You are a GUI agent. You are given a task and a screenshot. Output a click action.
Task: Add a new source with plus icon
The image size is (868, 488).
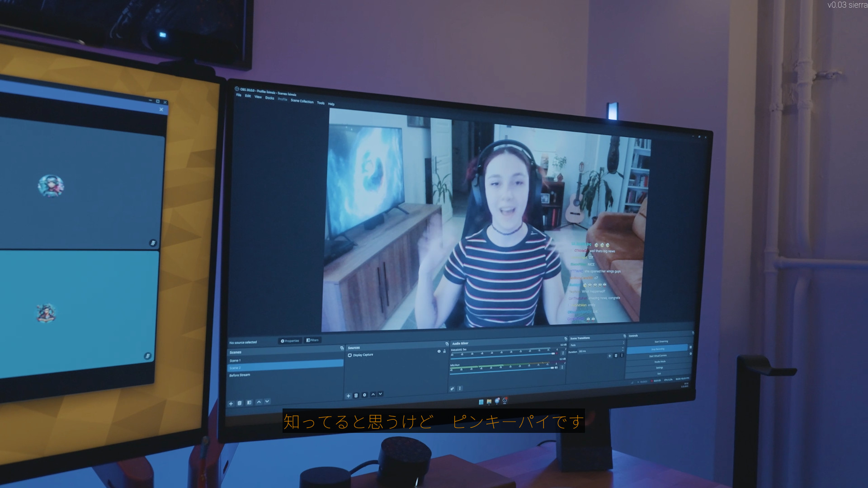tap(348, 396)
